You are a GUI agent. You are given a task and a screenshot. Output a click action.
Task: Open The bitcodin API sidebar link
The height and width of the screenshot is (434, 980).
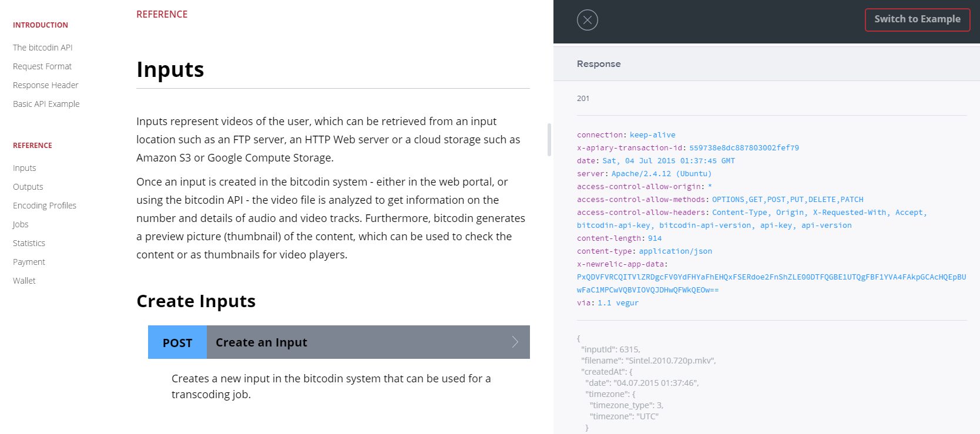click(43, 48)
